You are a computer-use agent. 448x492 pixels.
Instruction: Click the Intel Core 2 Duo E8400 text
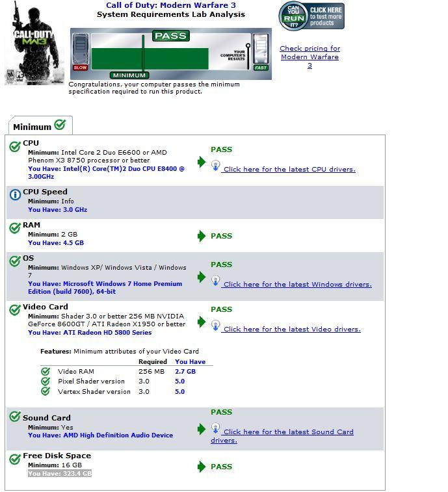click(x=106, y=173)
